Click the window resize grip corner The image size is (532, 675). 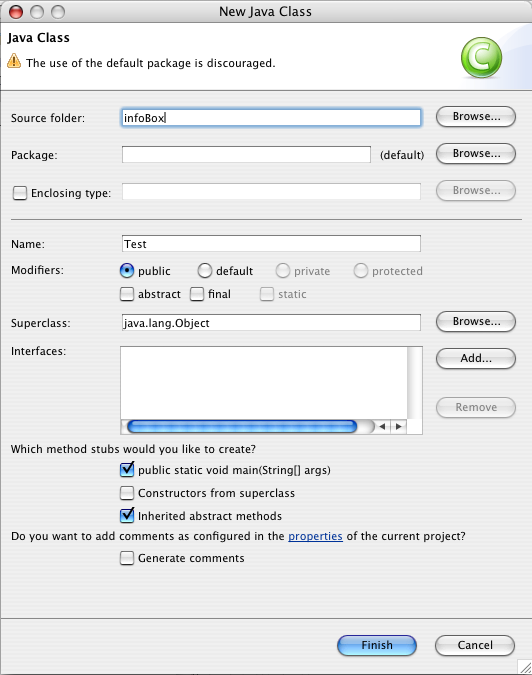[525, 668]
